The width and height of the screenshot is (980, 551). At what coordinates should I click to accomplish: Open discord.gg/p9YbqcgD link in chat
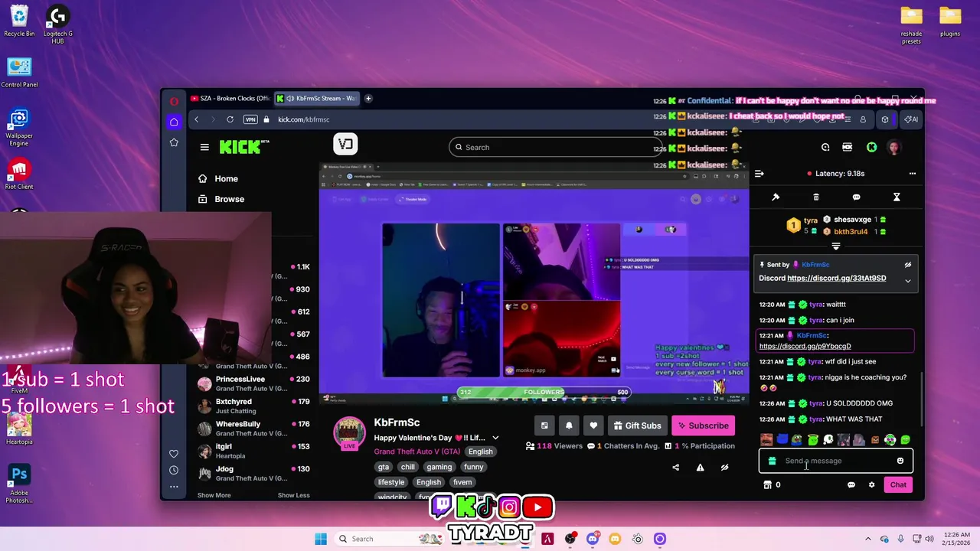[x=805, y=346]
